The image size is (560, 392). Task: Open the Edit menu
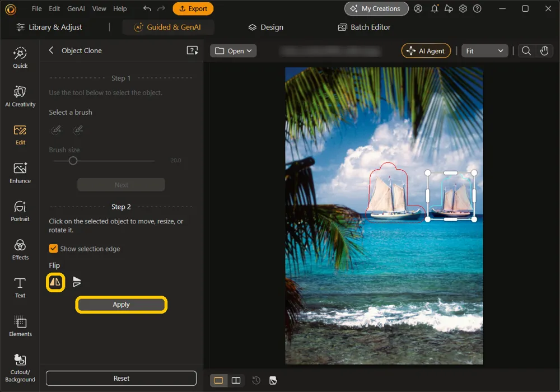coord(54,8)
